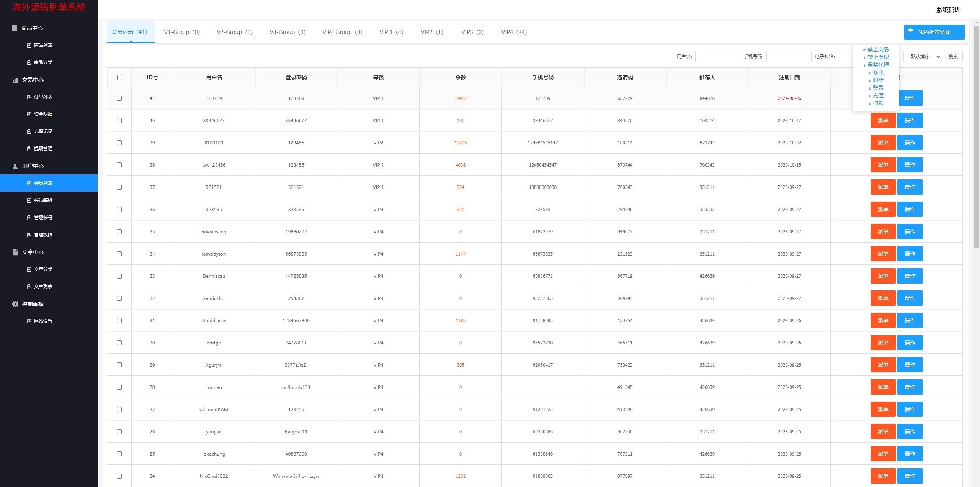Open 操作 menu for user ll120120
This screenshot has height=487, width=980.
(910, 143)
